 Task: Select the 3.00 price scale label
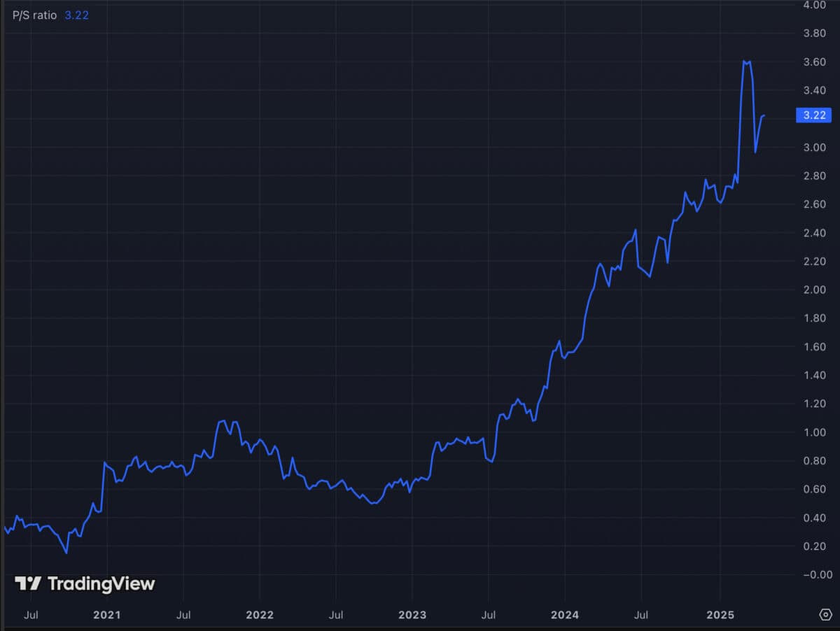coord(814,148)
